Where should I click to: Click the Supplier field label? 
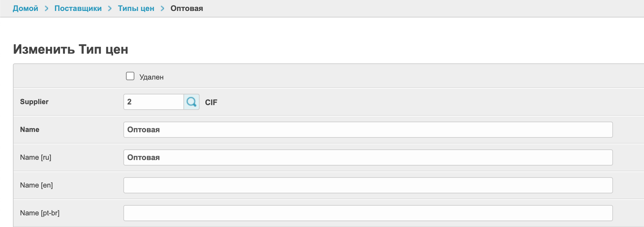(34, 102)
